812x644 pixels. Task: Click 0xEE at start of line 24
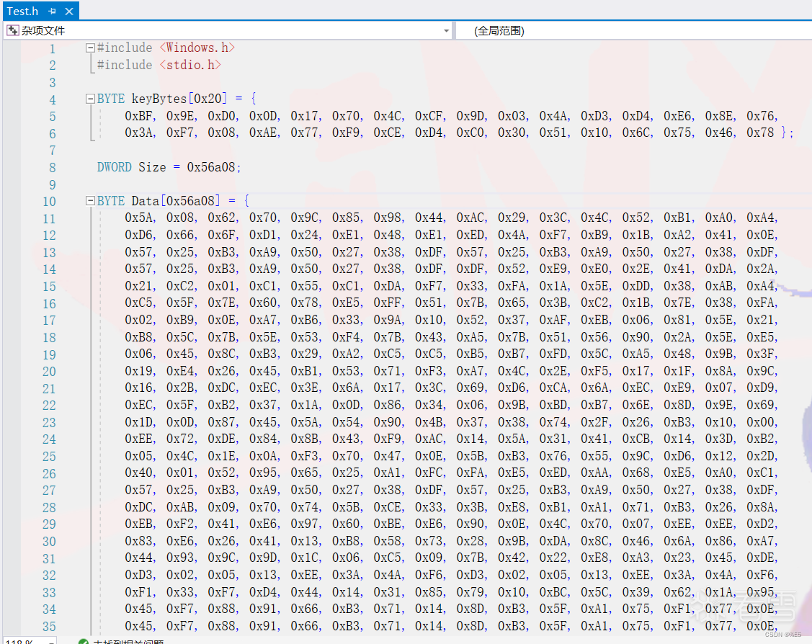click(x=138, y=439)
